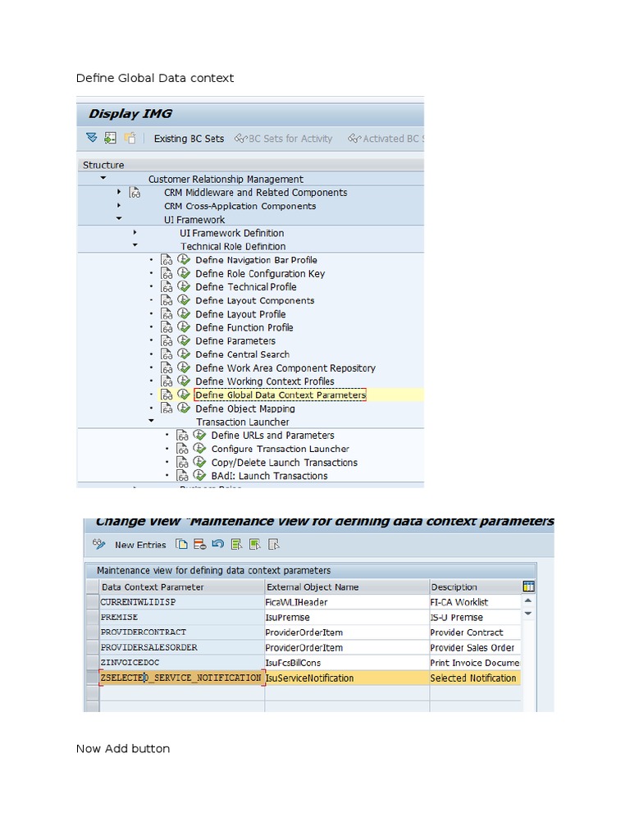The height and width of the screenshot is (840, 630).
Task: Click the display/change toggle icon left of New Entries
Action: (98, 545)
